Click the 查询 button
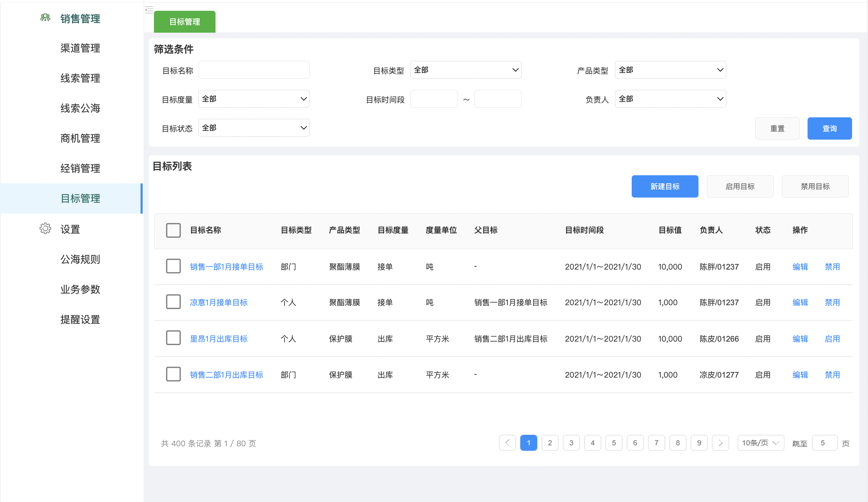868x502 pixels. 829,128
